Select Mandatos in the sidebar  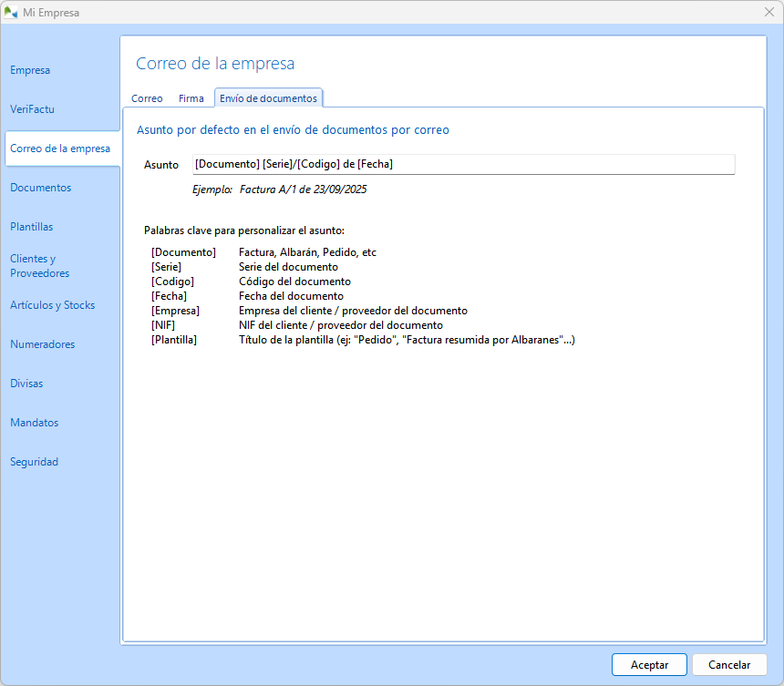35,423
